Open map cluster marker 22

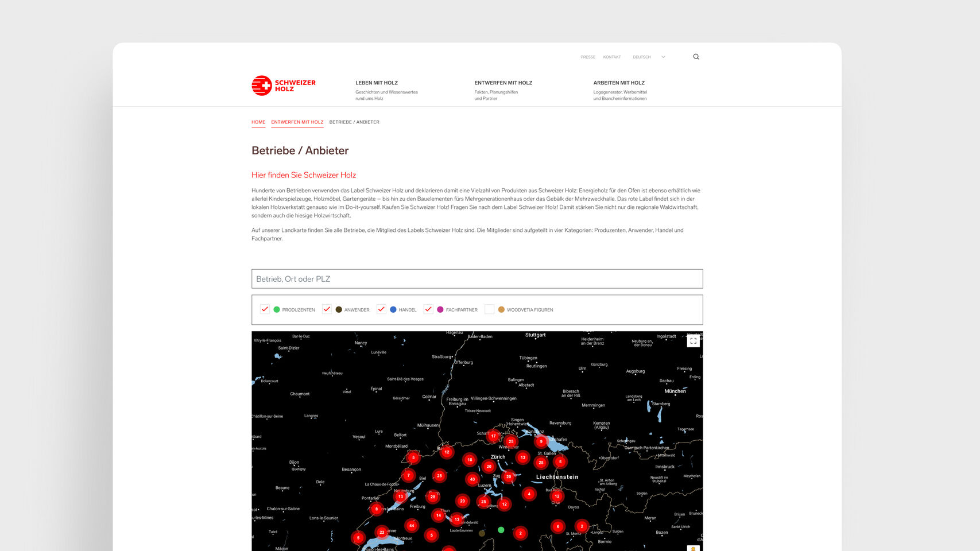coord(382,533)
